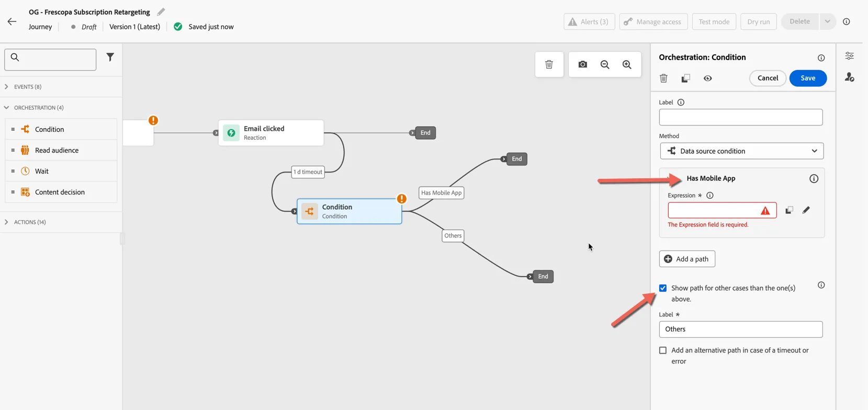Open the filter icon beside the palette search

pyautogui.click(x=110, y=57)
